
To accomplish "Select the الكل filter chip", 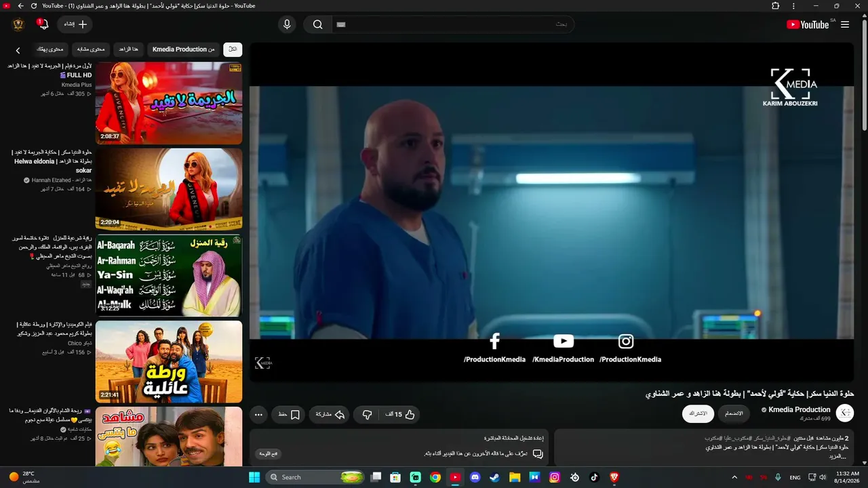I will (233, 49).
